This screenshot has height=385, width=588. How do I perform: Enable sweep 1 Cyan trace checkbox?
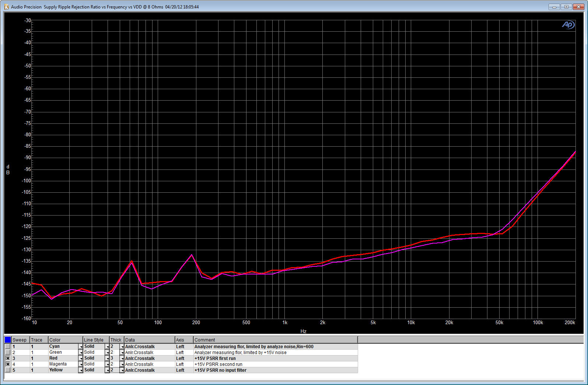click(x=8, y=346)
